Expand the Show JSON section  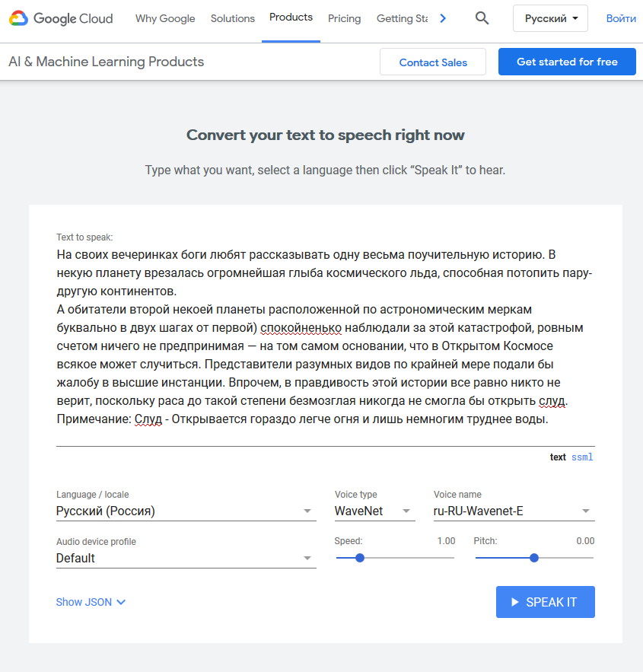pos(91,602)
